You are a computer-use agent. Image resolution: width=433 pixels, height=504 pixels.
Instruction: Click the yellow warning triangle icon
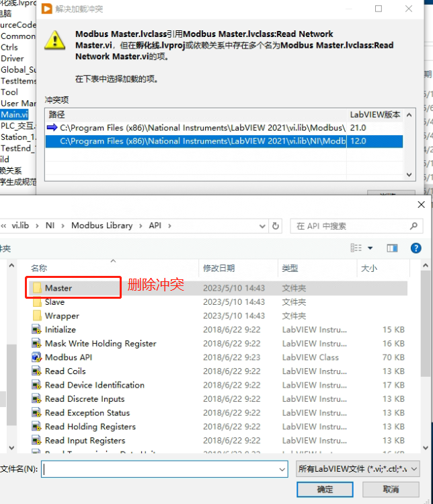point(55,40)
